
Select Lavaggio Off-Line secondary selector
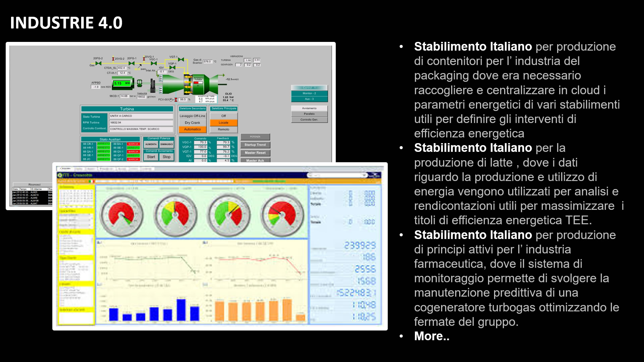click(x=192, y=116)
